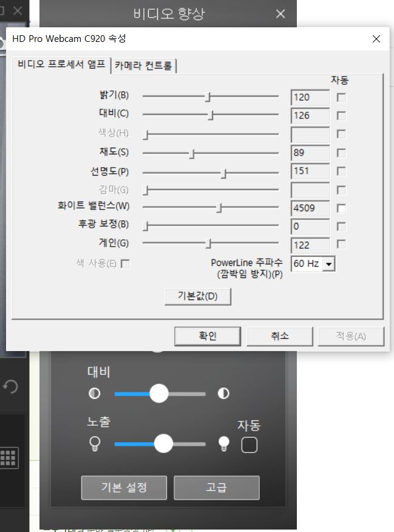This screenshot has width=394, height=532.
Task: Click the 밝기 value field showing 120
Action: pos(310,97)
